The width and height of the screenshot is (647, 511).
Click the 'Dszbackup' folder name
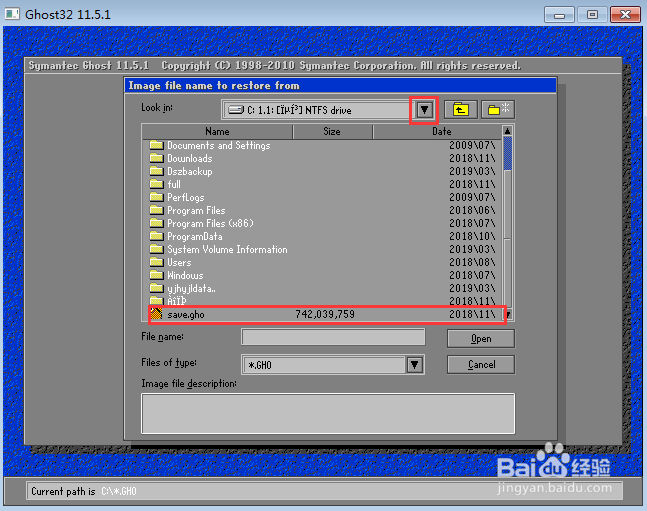(189, 171)
